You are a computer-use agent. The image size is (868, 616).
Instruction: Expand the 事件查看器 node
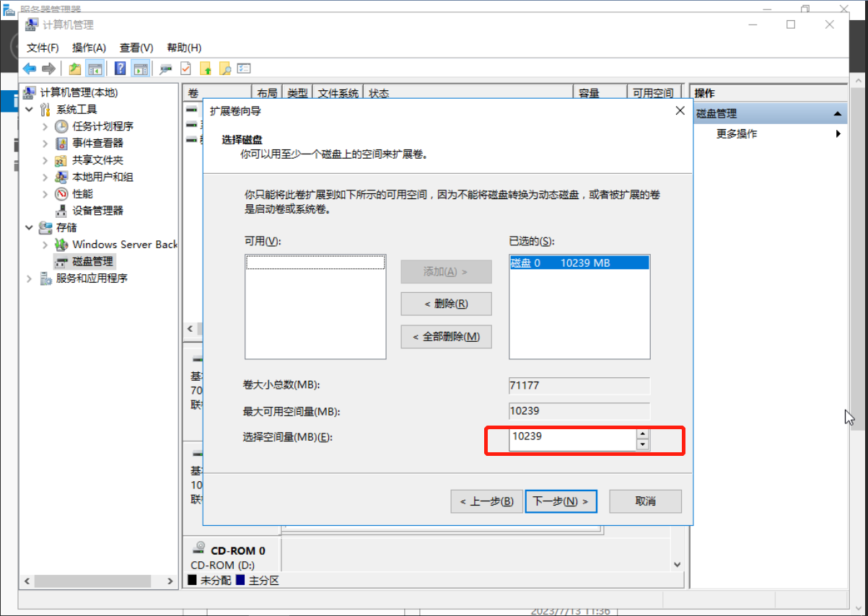[45, 143]
